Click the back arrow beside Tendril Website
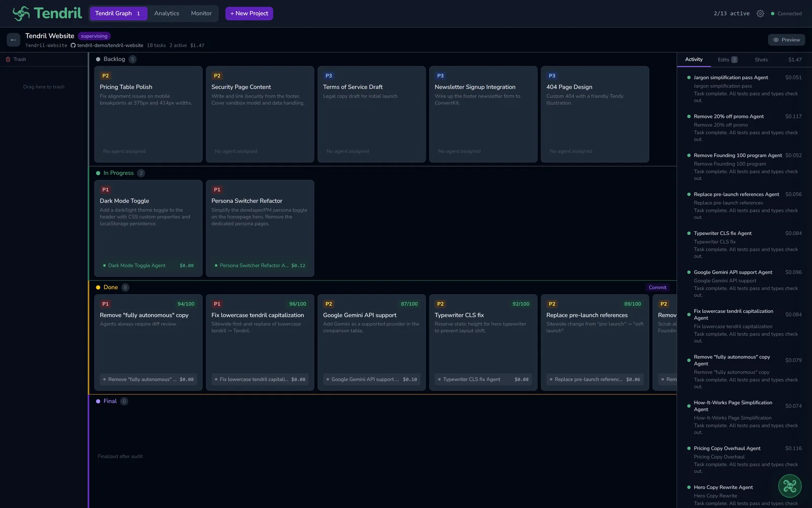812x508 pixels. [x=13, y=39]
